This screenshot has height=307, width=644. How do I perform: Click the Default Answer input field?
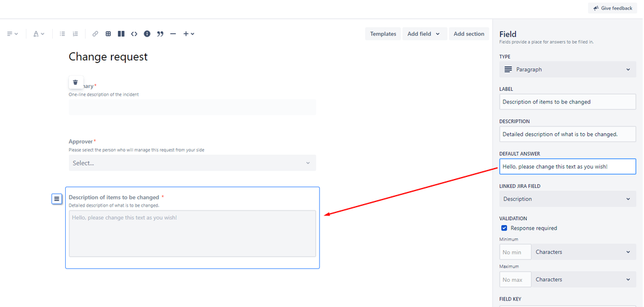(x=567, y=167)
